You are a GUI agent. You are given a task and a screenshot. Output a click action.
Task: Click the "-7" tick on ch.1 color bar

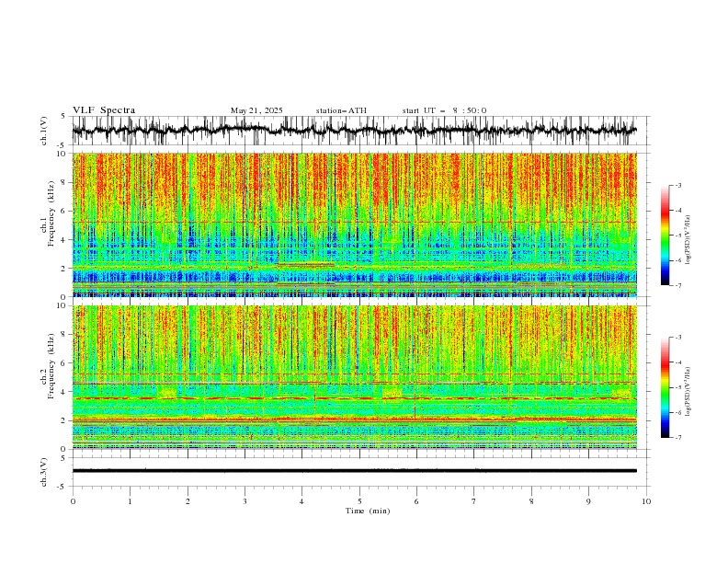(678, 285)
